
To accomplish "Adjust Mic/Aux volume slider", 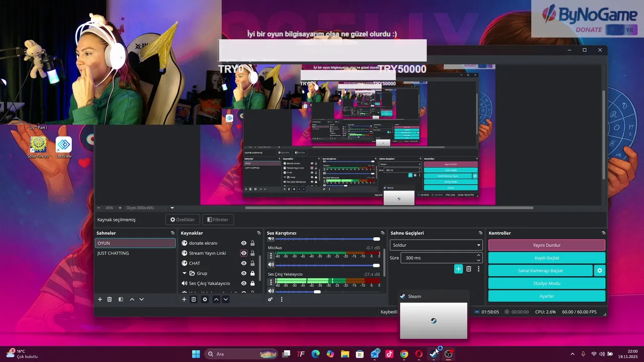I will 328,265.
